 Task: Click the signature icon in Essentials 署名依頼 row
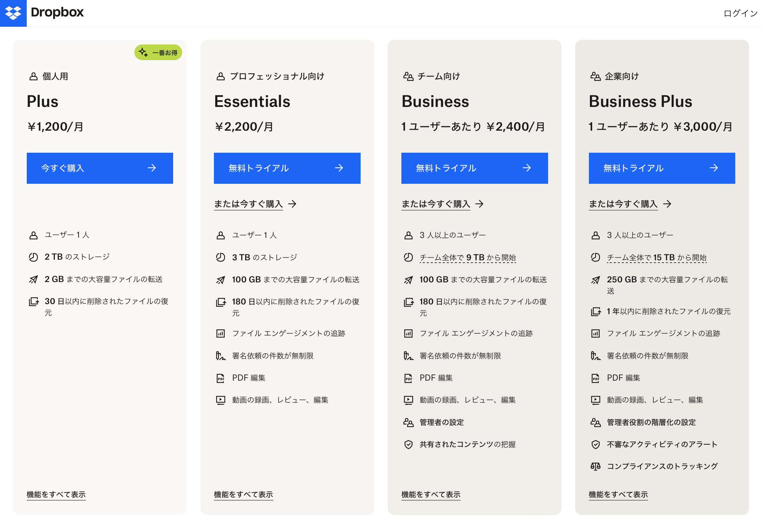[x=221, y=356]
